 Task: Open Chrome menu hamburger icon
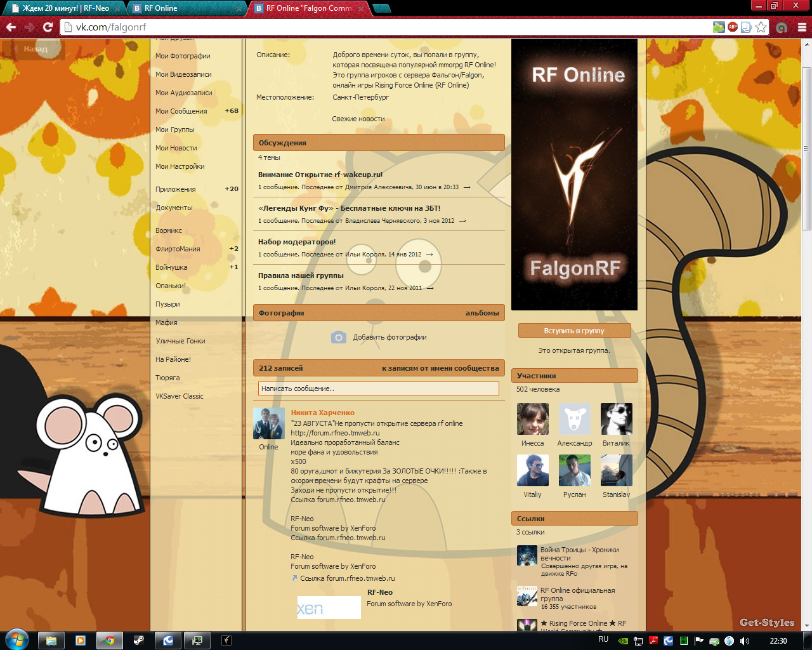[802, 27]
